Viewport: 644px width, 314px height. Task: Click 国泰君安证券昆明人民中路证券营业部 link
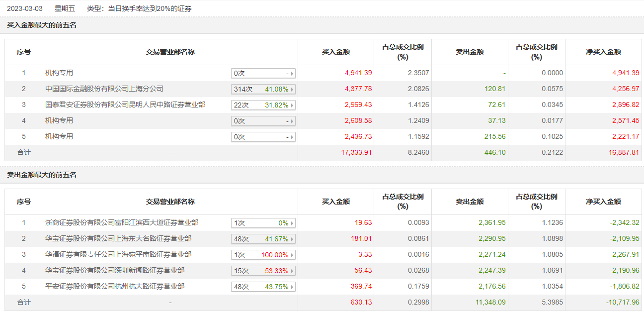pyautogui.click(x=125, y=105)
